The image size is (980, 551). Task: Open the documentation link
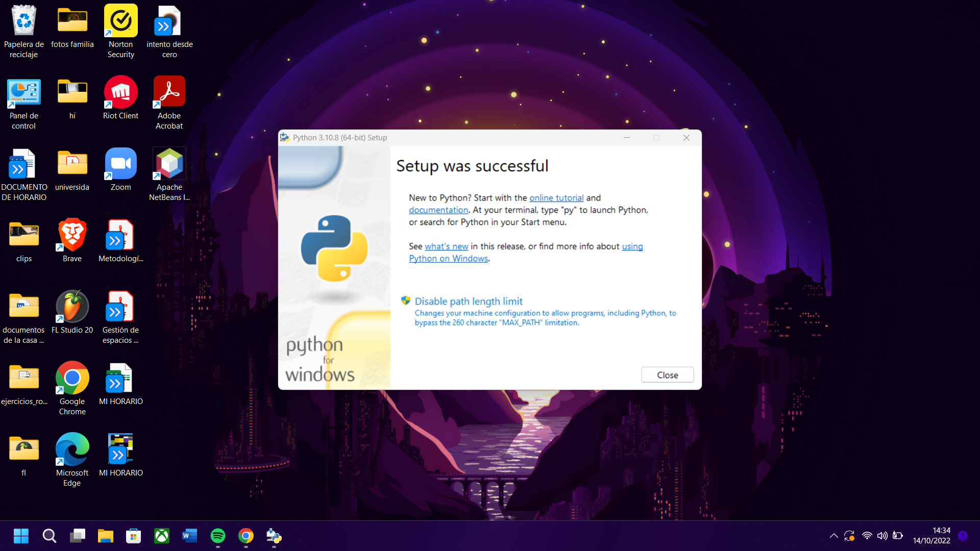(x=438, y=210)
